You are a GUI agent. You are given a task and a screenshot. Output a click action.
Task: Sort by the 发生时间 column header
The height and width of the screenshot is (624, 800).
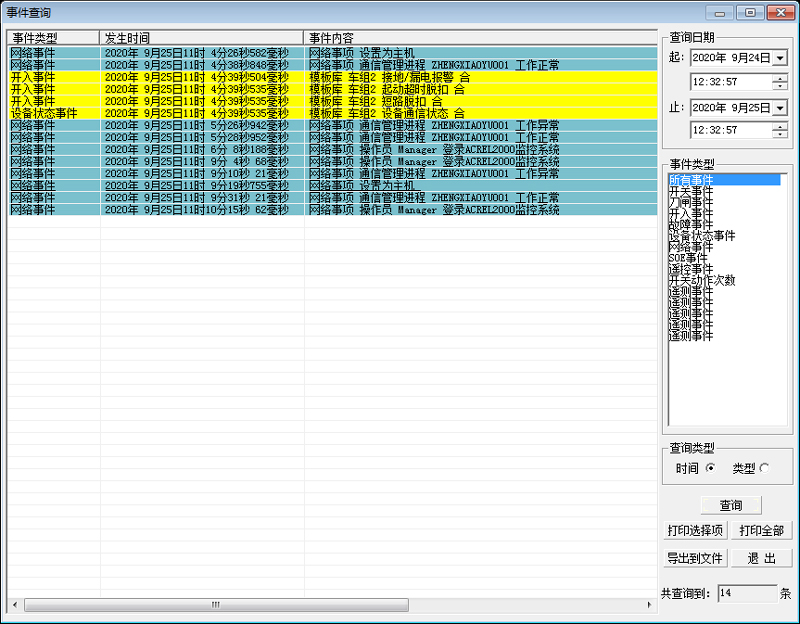(202, 38)
